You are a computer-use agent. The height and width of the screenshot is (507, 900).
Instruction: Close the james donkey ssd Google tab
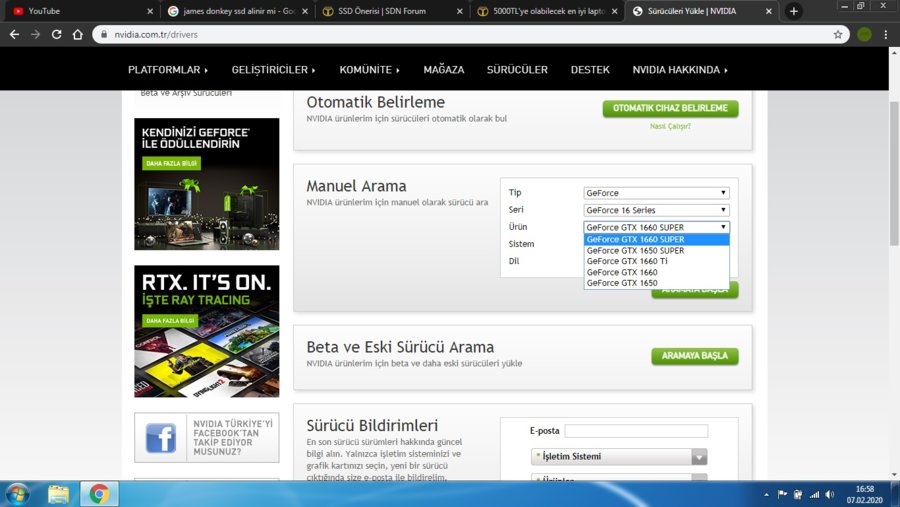point(305,11)
